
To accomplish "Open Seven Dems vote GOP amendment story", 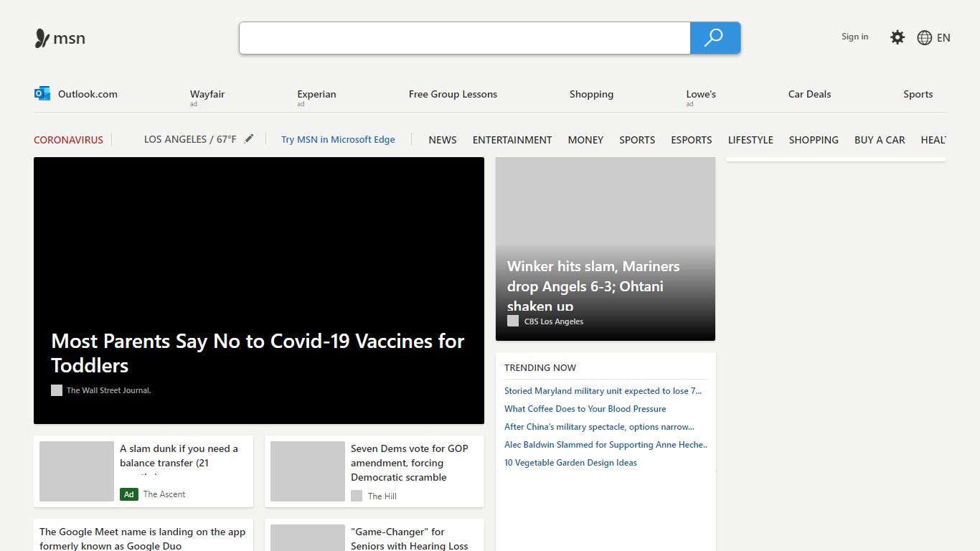I will [x=410, y=463].
